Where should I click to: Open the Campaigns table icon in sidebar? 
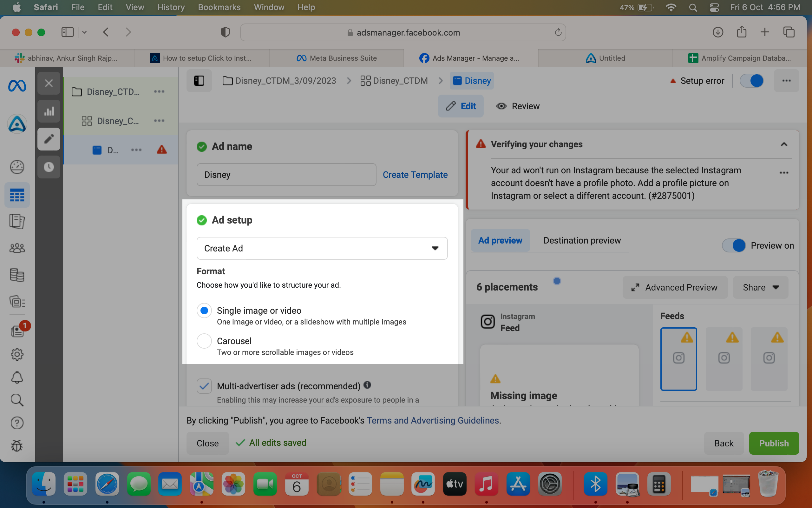17,195
